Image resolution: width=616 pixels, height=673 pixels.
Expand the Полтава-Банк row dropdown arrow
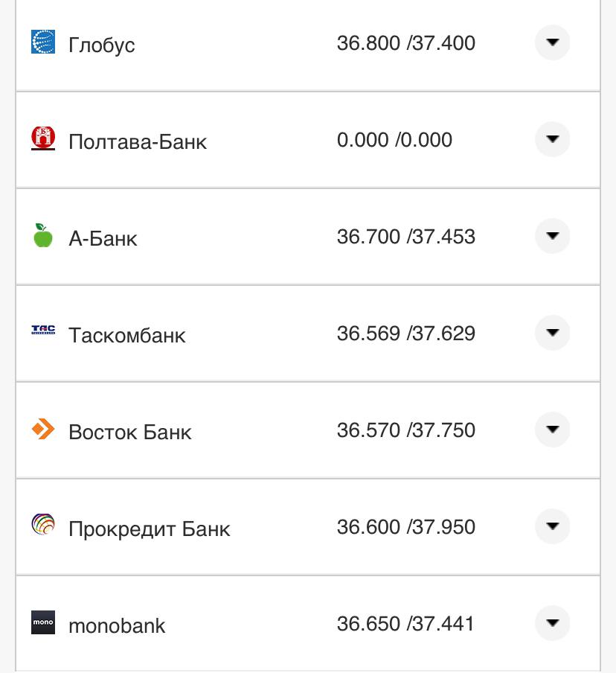[x=552, y=139]
